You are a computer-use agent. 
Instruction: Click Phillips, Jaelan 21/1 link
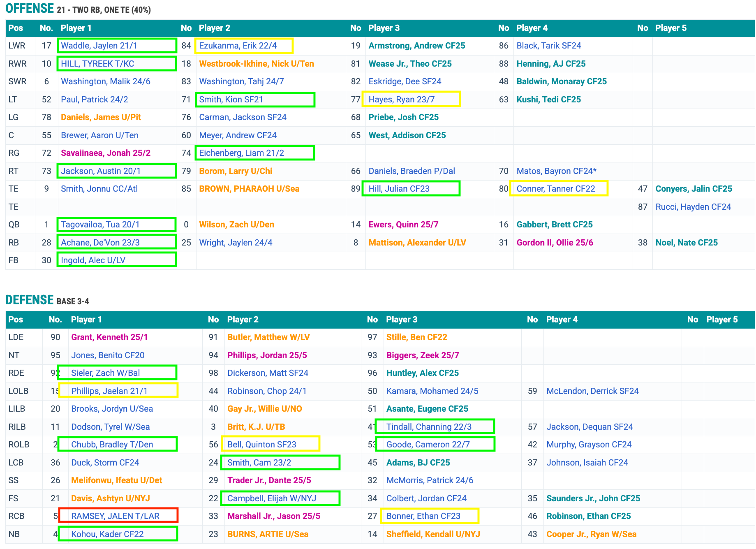point(109,391)
